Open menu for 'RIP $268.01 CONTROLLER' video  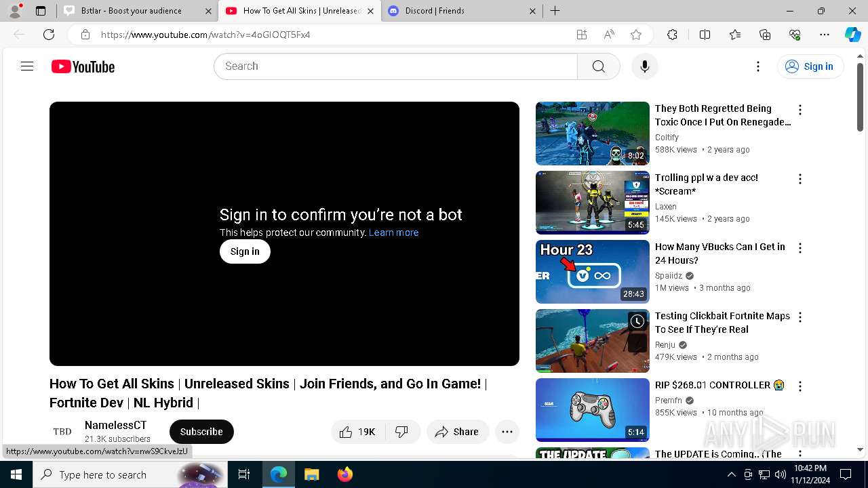[x=800, y=386]
